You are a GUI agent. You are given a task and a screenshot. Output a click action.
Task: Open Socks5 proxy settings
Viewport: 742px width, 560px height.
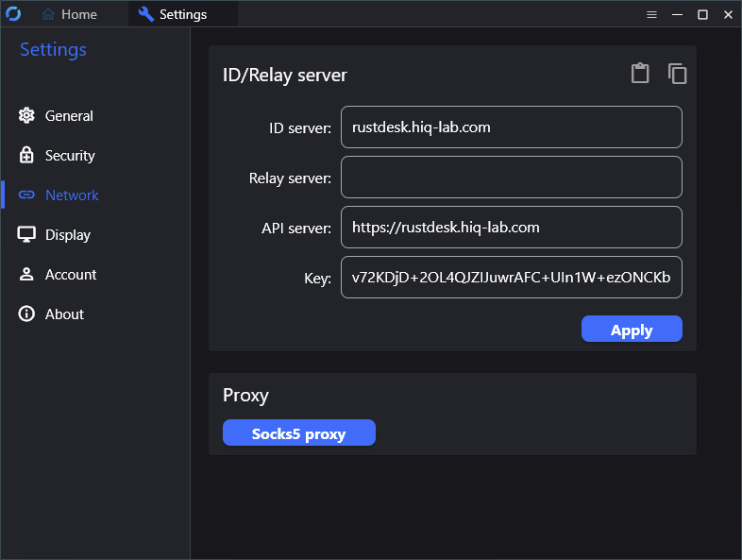[x=298, y=433]
